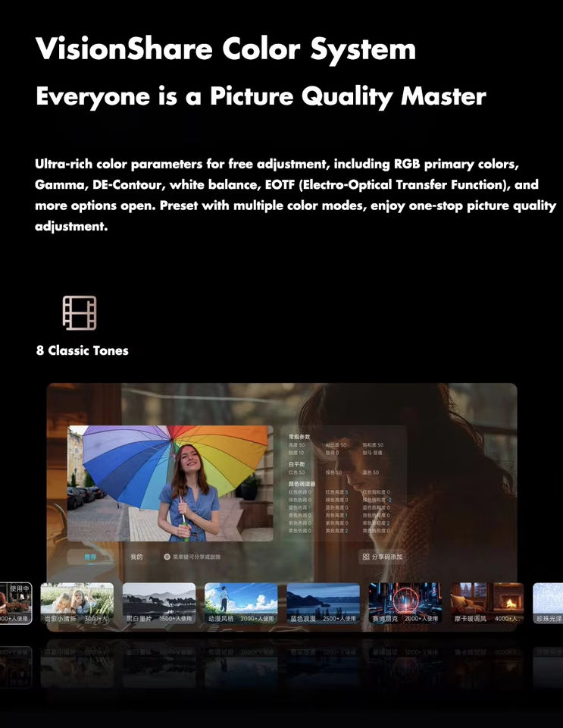
Task: Click the umbrella preview image
Action: click(170, 483)
